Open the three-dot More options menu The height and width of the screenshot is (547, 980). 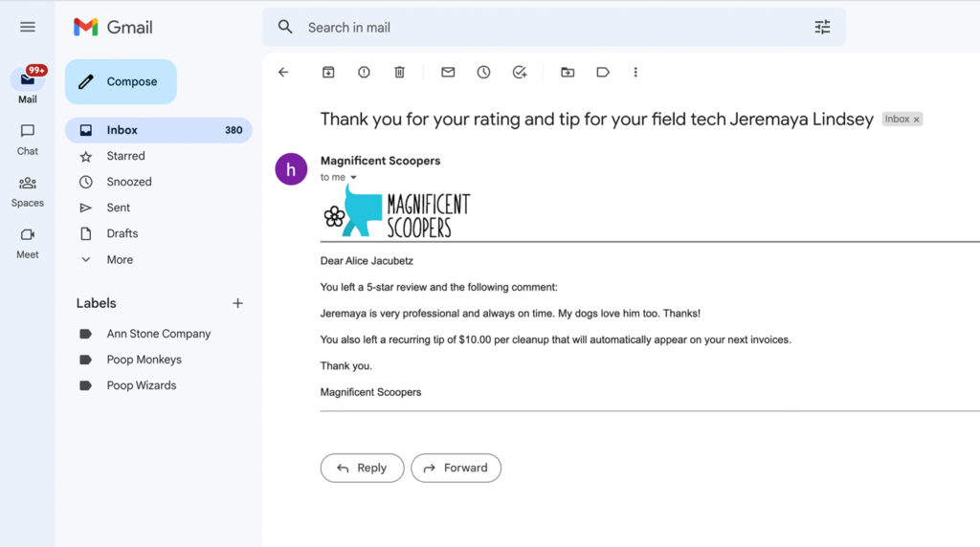pyautogui.click(x=635, y=72)
